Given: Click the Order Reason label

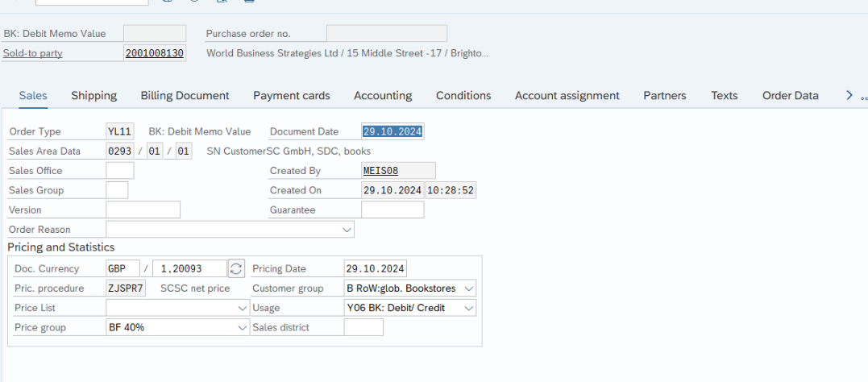Looking at the screenshot, I should point(39,229).
